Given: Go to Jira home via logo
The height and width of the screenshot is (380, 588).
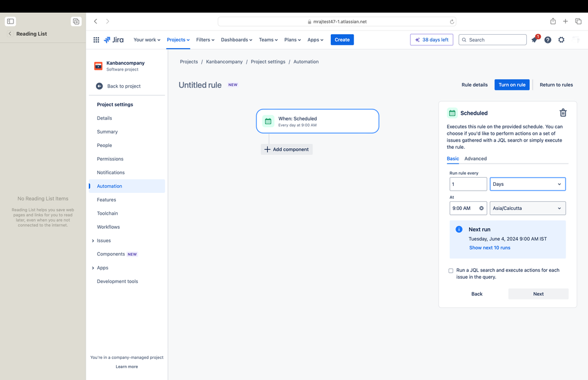Looking at the screenshot, I should pyautogui.click(x=114, y=40).
